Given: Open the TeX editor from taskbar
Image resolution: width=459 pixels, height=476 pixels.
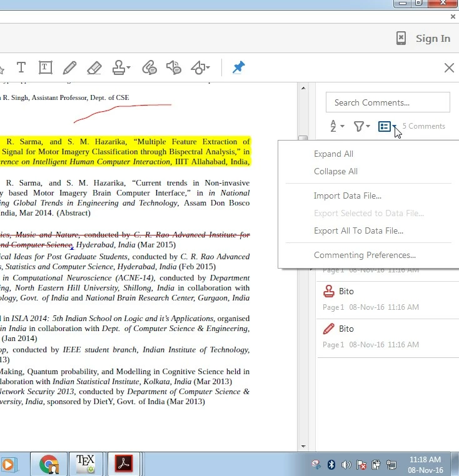Looking at the screenshot, I should [x=86, y=464].
